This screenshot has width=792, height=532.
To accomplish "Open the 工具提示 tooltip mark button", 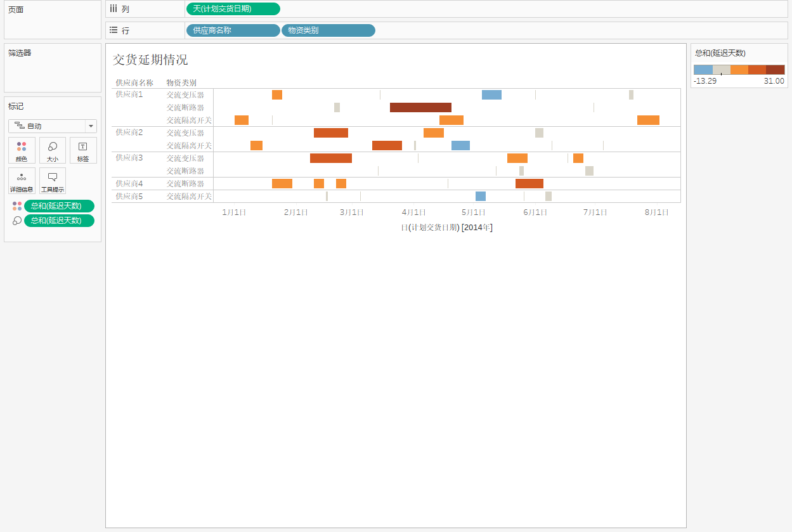I will click(53, 181).
